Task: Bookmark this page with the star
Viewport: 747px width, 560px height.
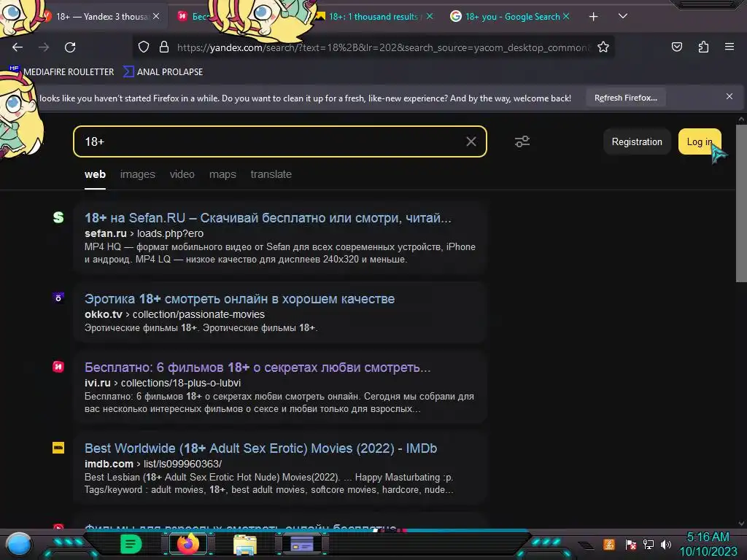Action: 603,47
